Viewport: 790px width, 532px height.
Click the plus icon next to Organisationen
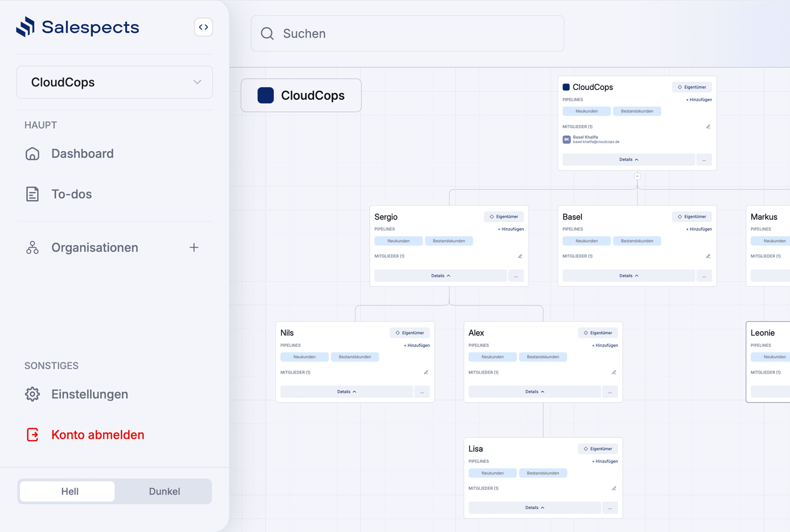click(x=194, y=247)
